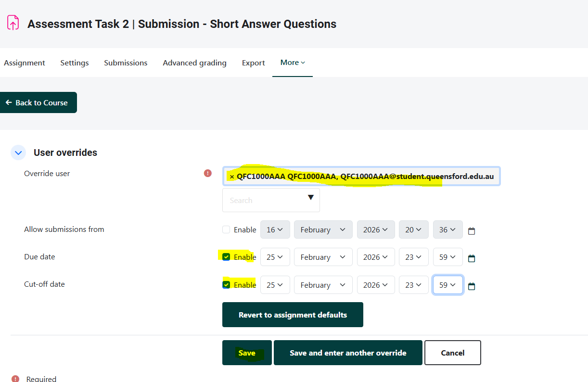
Task: Open the Due date month dropdown
Action: pos(323,257)
